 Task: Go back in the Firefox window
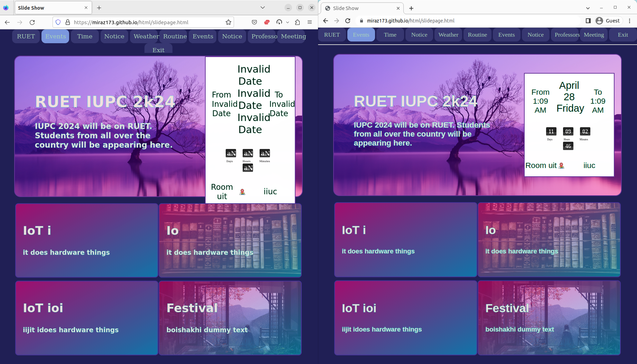7,22
